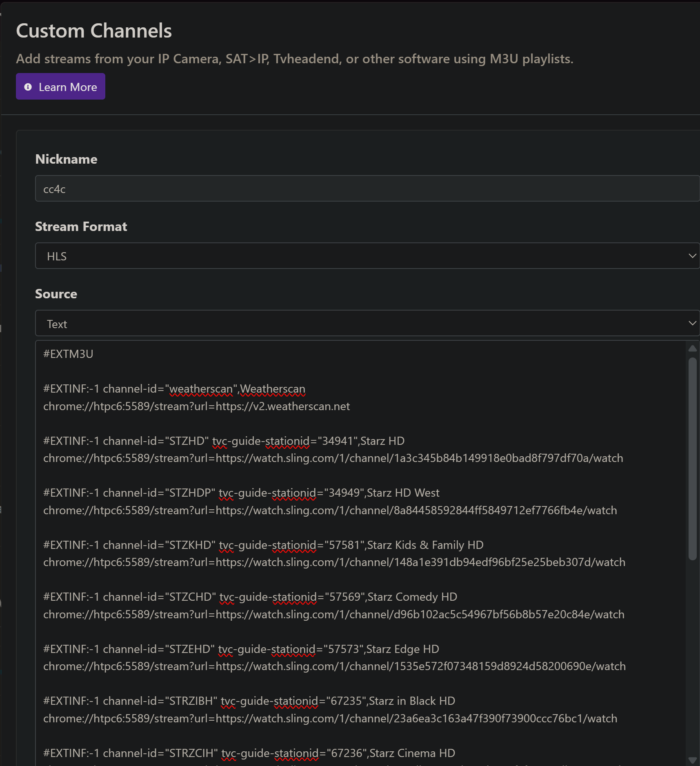Open the Stream Format dropdown showing HLS
The image size is (700, 766).
[x=367, y=256]
